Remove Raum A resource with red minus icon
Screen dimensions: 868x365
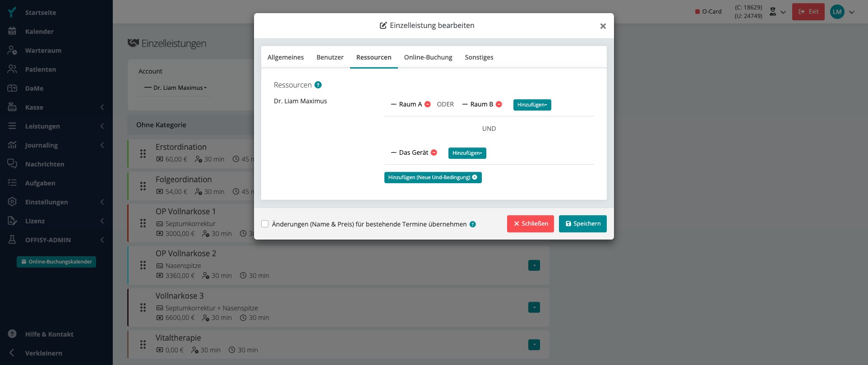click(x=428, y=104)
